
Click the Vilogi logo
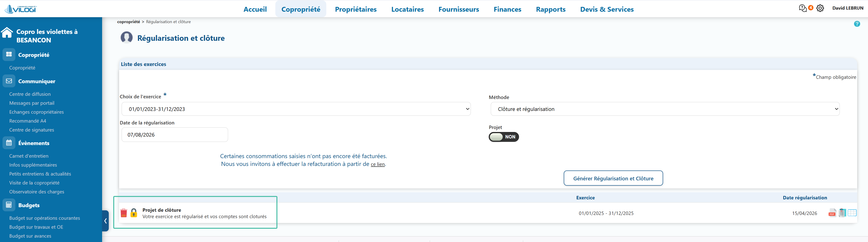21,9
